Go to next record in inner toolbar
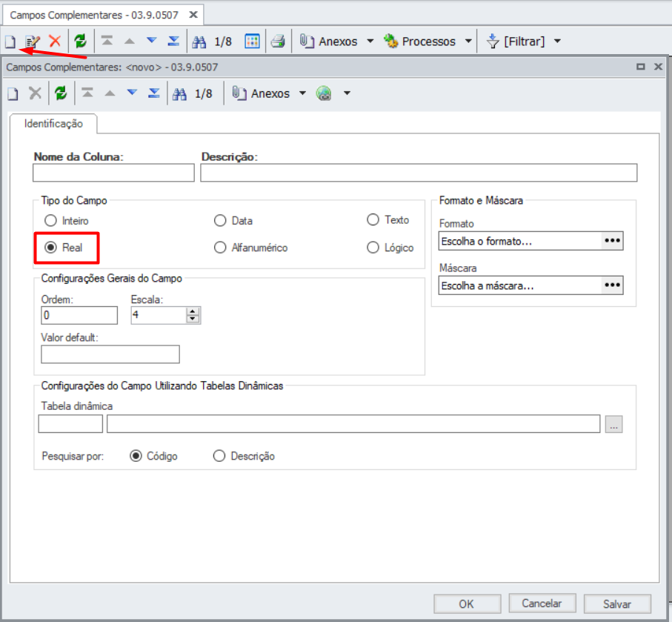 (132, 92)
